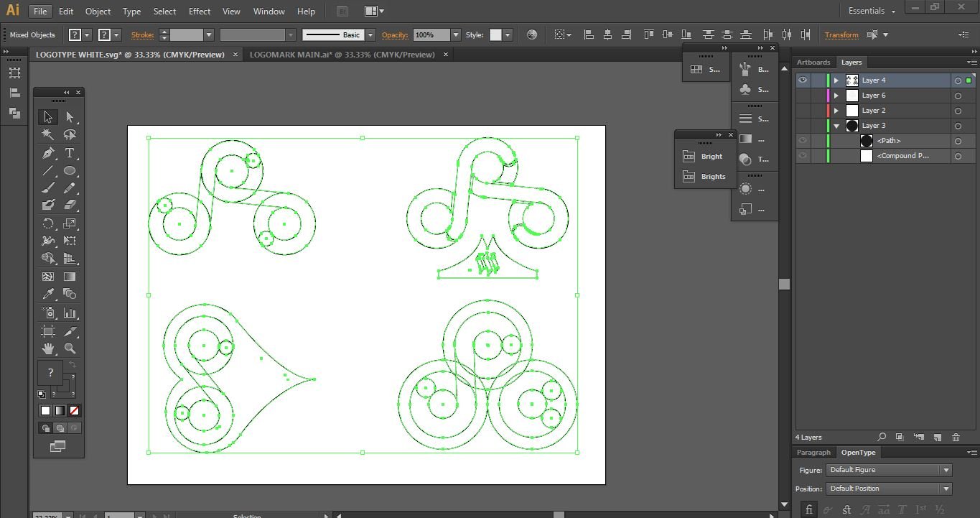Toggle the lock box for Layer 4
The image size is (980, 518).
click(818, 80)
